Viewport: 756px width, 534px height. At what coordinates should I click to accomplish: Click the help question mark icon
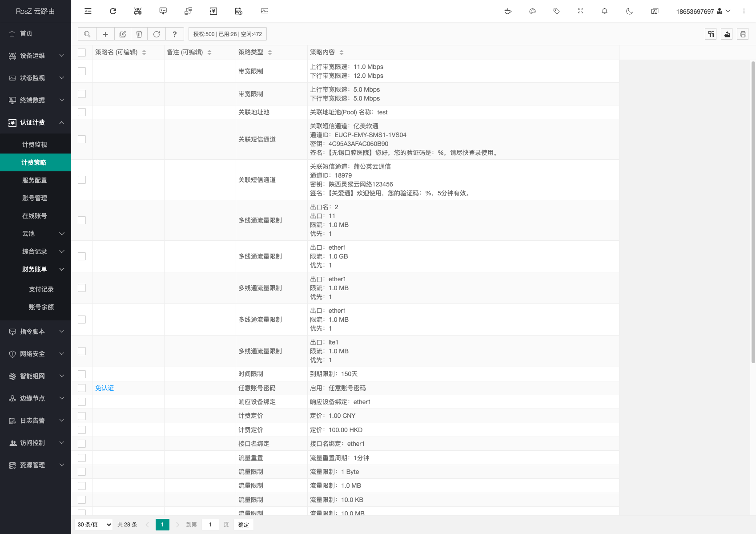tap(175, 34)
